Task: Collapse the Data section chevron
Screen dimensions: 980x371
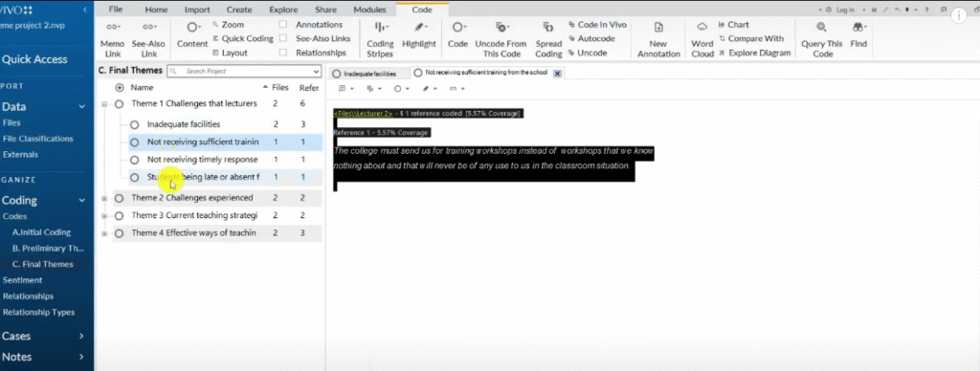Action: click(82, 107)
